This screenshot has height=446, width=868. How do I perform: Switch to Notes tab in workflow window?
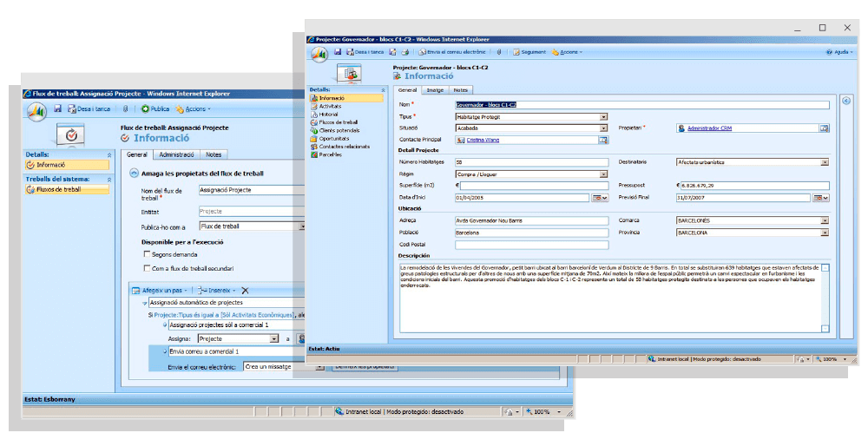(214, 154)
